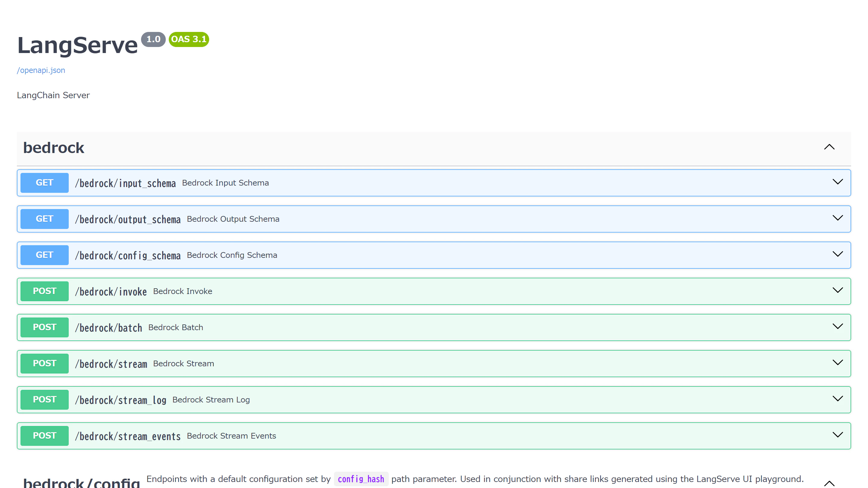This screenshot has height=488, width=868.
Task: Expand the /bedrock/config_schema endpoint arrow
Action: [x=838, y=254]
